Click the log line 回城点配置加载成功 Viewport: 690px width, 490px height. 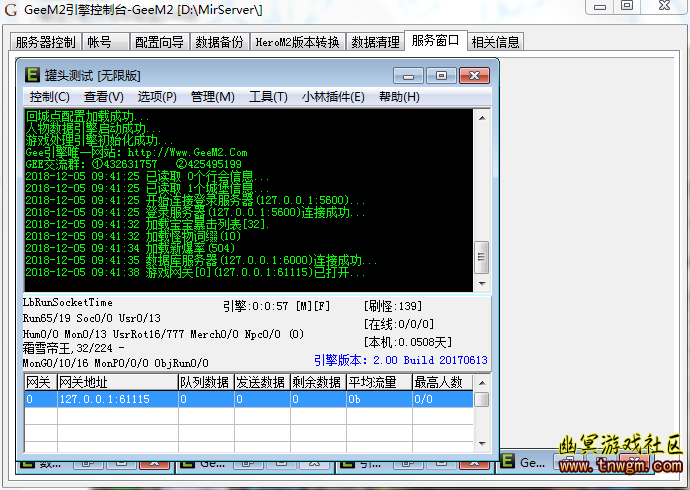[87, 117]
